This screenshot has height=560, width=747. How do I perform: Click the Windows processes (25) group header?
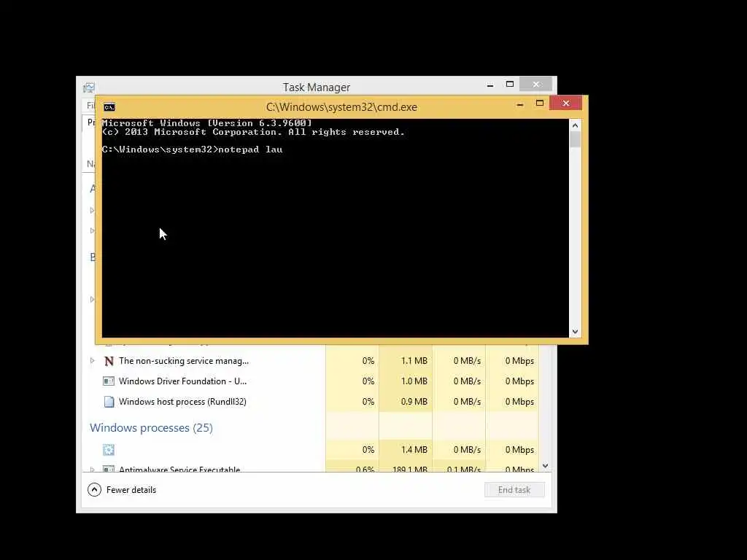151,427
